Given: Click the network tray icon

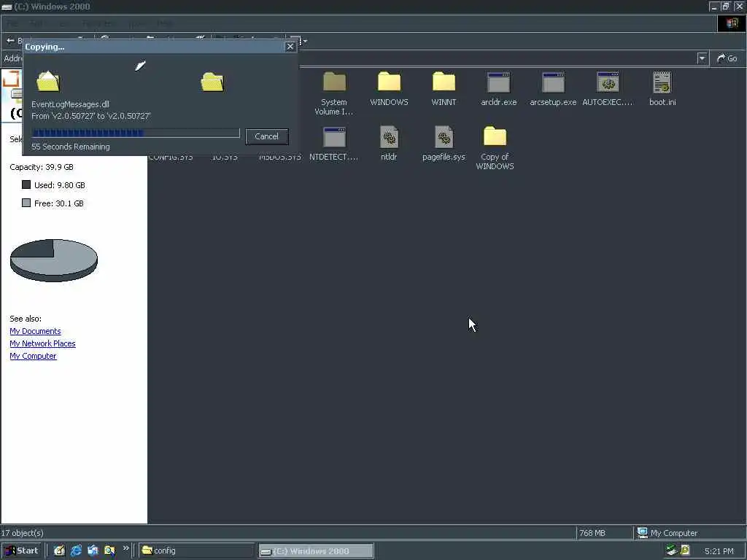Looking at the screenshot, I should pos(672,551).
